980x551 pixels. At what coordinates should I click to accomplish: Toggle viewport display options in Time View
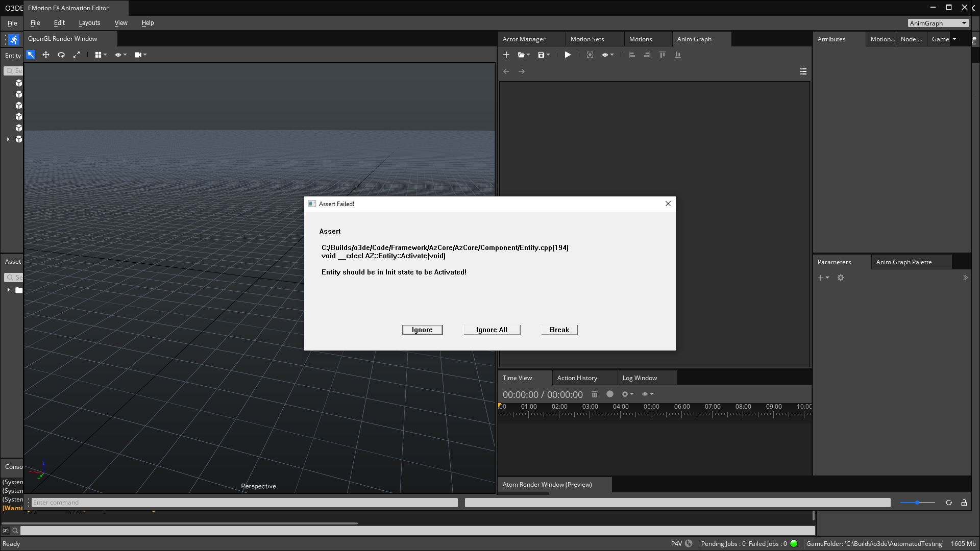pyautogui.click(x=647, y=394)
